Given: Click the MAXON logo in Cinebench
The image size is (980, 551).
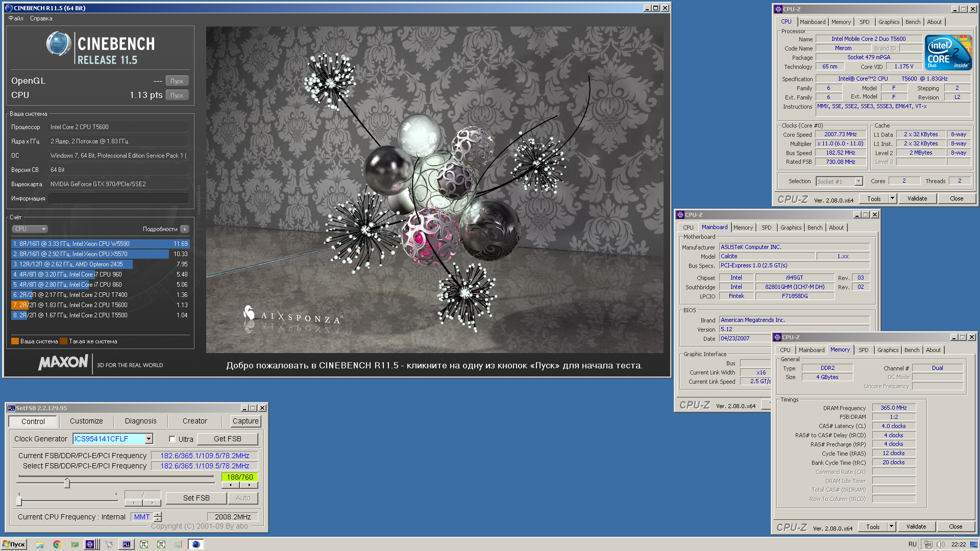Looking at the screenshot, I should (63, 363).
